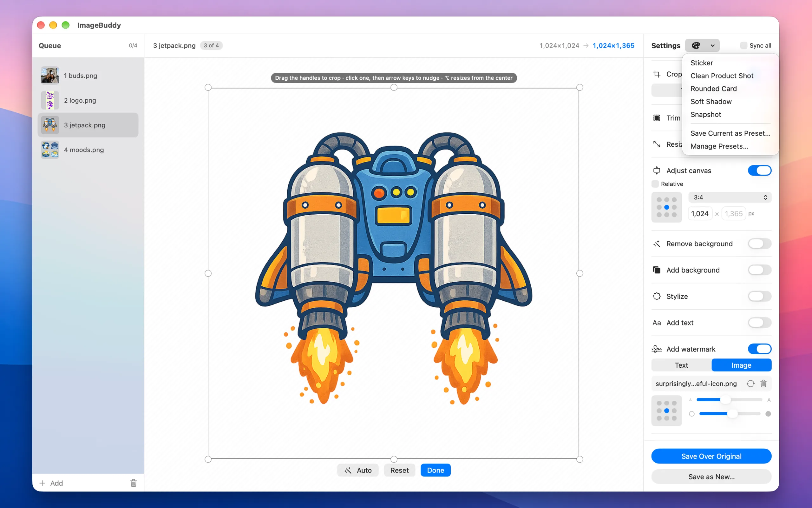Click the Crop tool icon
The height and width of the screenshot is (508, 812).
[x=657, y=74]
